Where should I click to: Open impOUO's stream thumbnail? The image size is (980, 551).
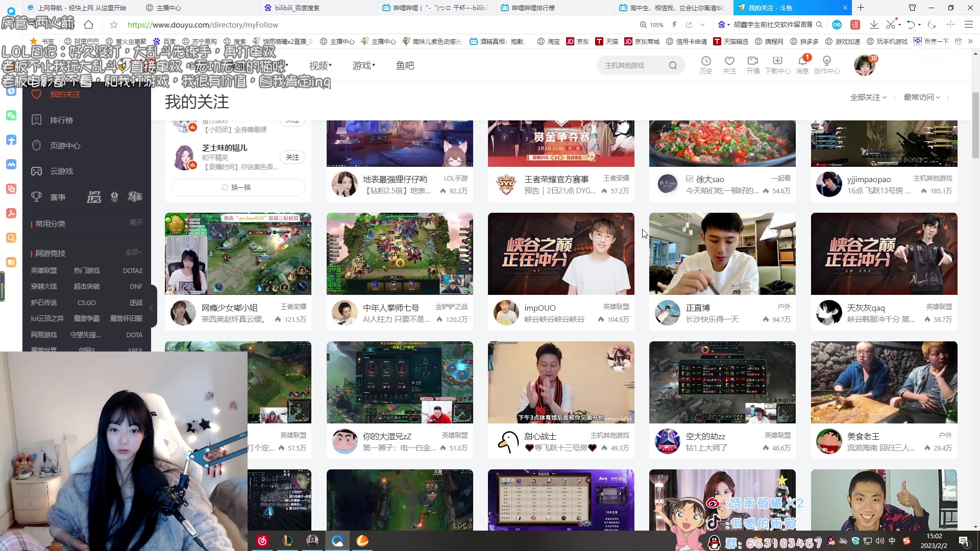(561, 254)
